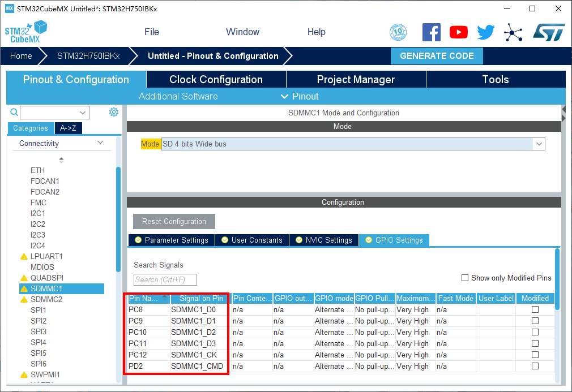The image size is (572, 392).
Task: Click the search magnifier icon
Action: [x=14, y=113]
